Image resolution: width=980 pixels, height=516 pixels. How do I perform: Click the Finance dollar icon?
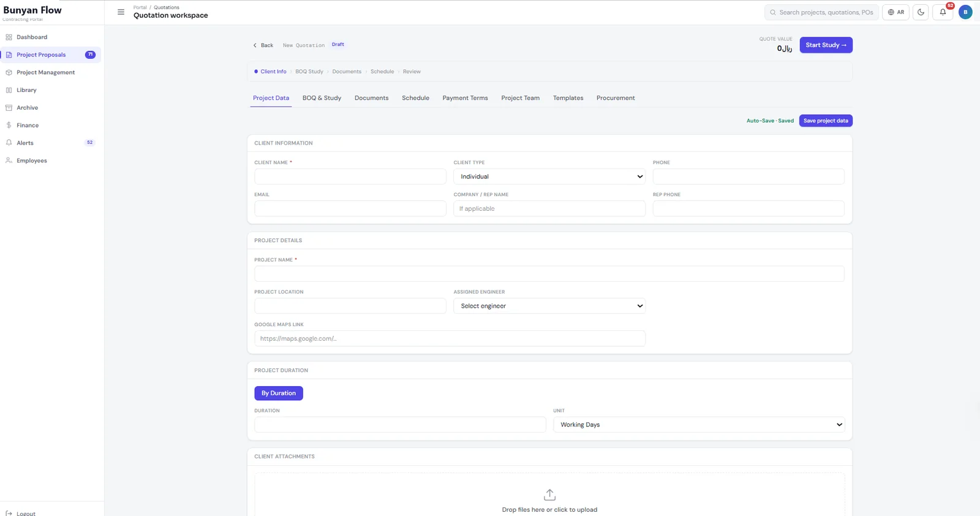(9, 125)
